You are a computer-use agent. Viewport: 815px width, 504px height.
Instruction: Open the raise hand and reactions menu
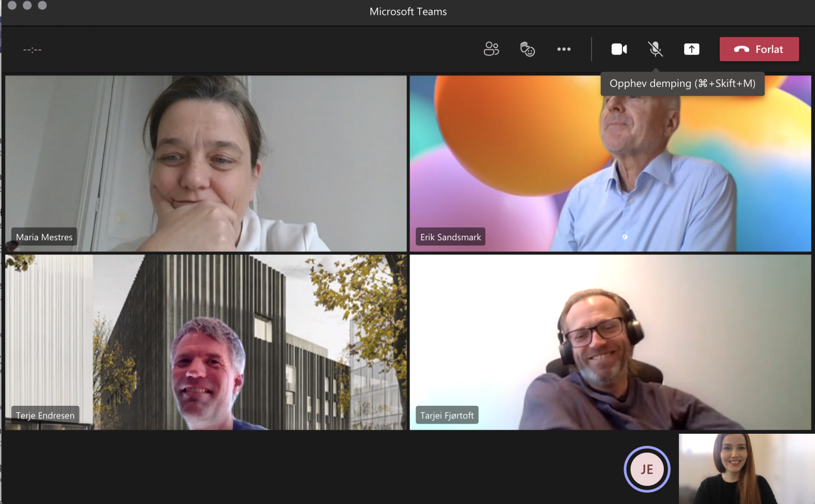pyautogui.click(x=527, y=49)
